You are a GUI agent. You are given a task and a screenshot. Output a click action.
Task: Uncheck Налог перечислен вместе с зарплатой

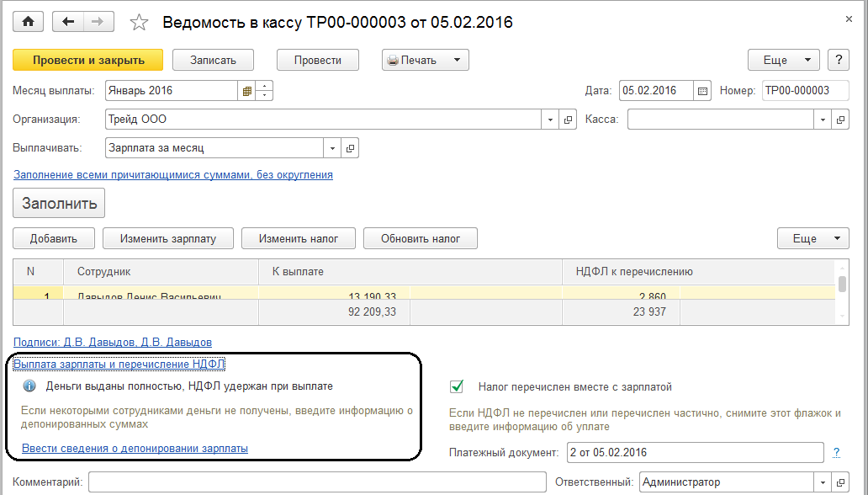[x=458, y=387]
